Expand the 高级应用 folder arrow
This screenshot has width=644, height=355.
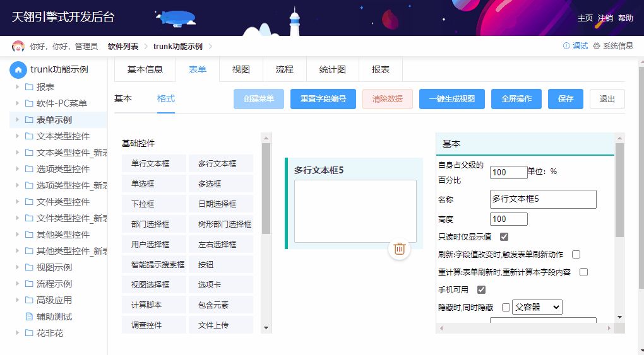coord(17,300)
